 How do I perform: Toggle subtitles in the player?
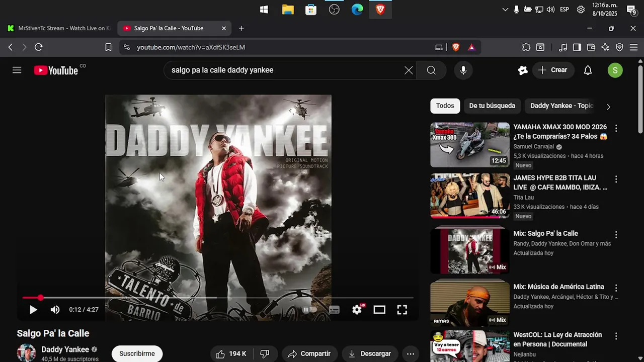click(334, 310)
